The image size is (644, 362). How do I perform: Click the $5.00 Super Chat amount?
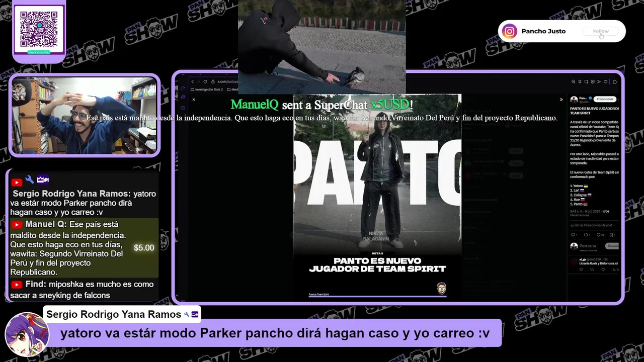[144, 248]
